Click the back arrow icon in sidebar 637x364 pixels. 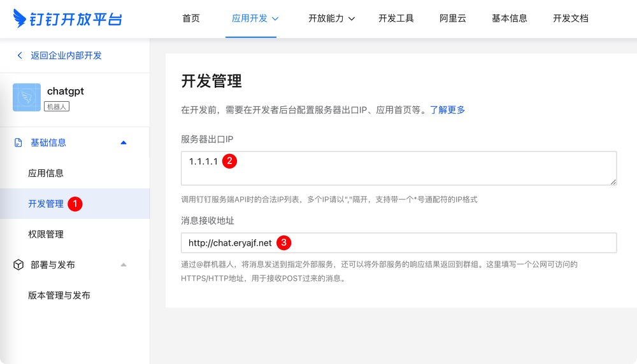pos(20,55)
